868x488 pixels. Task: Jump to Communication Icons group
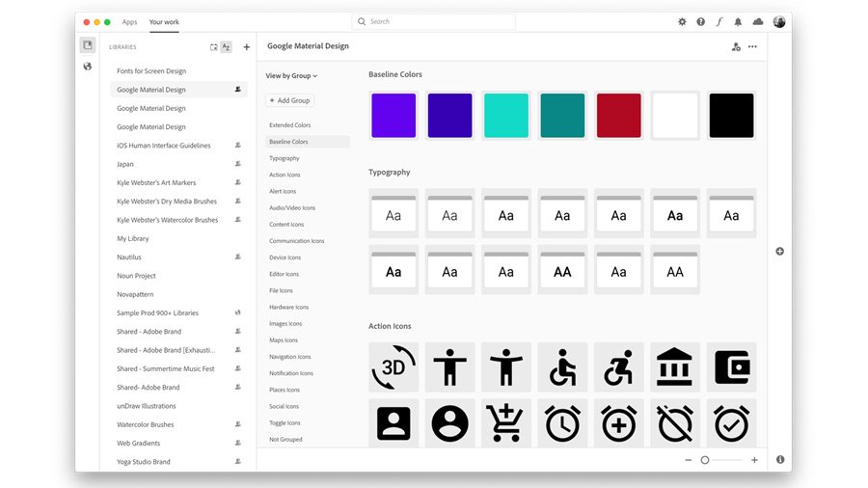click(297, 241)
